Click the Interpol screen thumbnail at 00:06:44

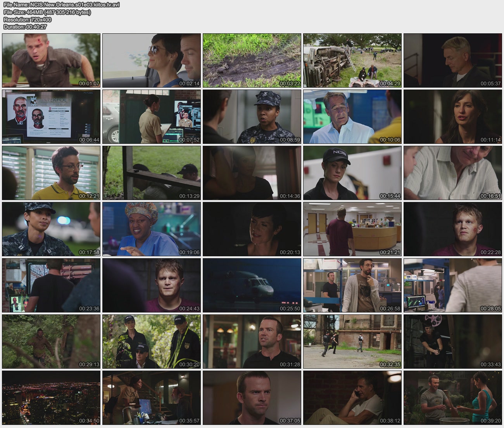[51, 117]
